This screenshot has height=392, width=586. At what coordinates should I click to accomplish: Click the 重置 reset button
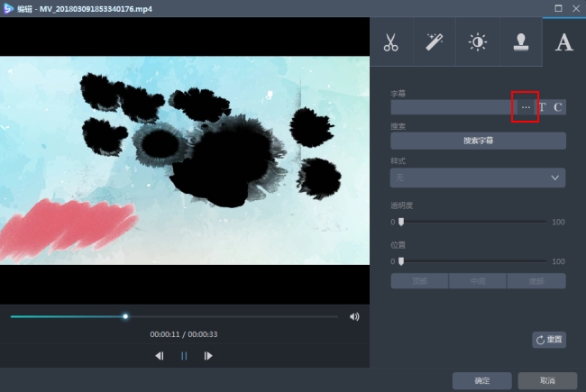[549, 340]
